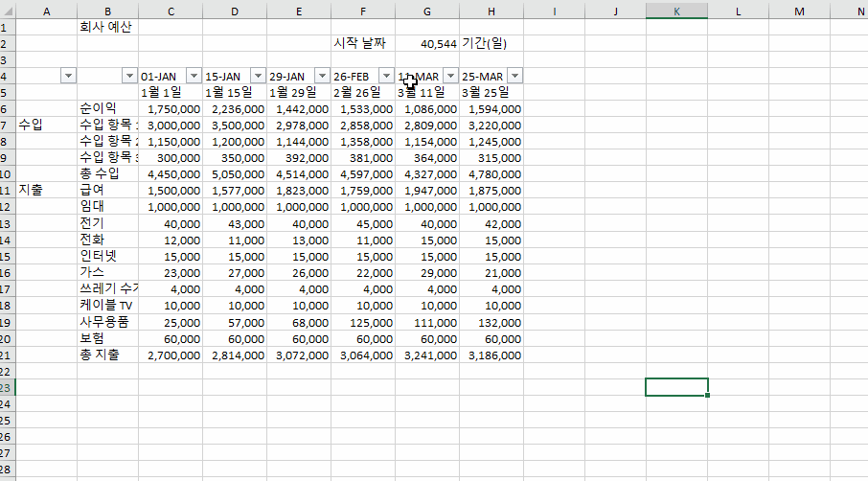The width and height of the screenshot is (868, 481).
Task: Click the '지출' category cell
Action: click(x=47, y=191)
